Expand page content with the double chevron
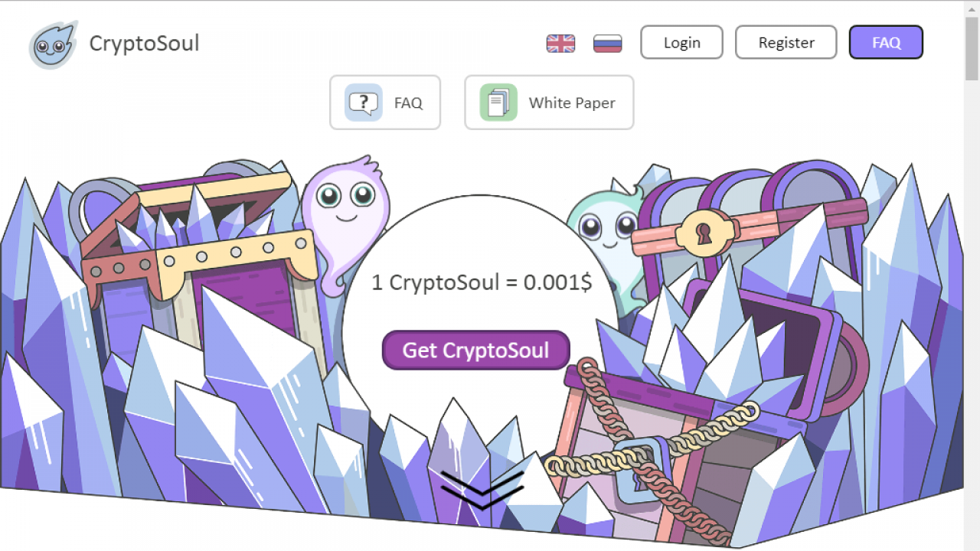980x551 pixels. click(x=482, y=490)
